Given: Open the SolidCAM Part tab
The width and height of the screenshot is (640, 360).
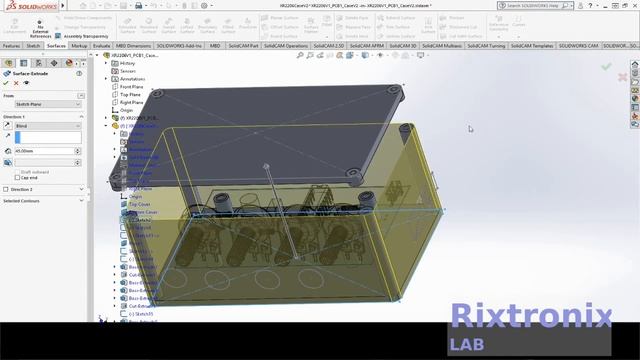Looking at the screenshot, I should point(243,46).
